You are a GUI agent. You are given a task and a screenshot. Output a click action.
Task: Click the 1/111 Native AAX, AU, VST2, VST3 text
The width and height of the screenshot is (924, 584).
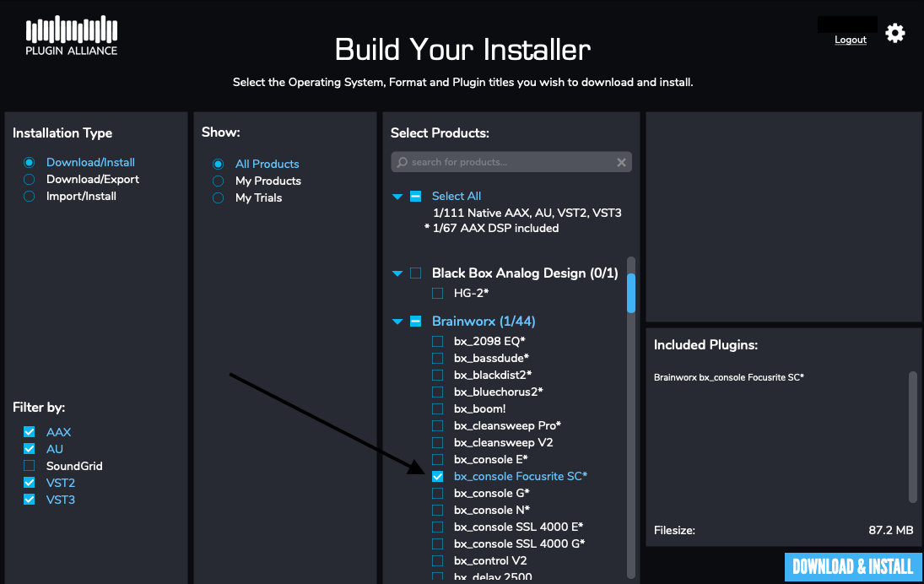click(x=527, y=213)
